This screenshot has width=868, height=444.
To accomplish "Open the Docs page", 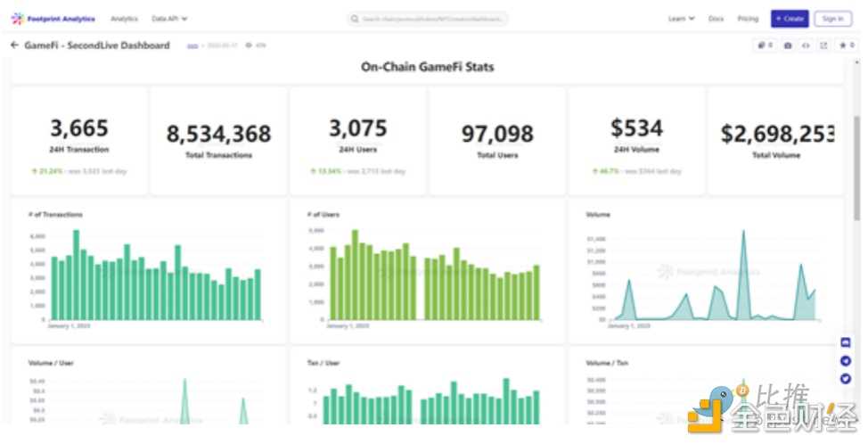I will coord(716,19).
